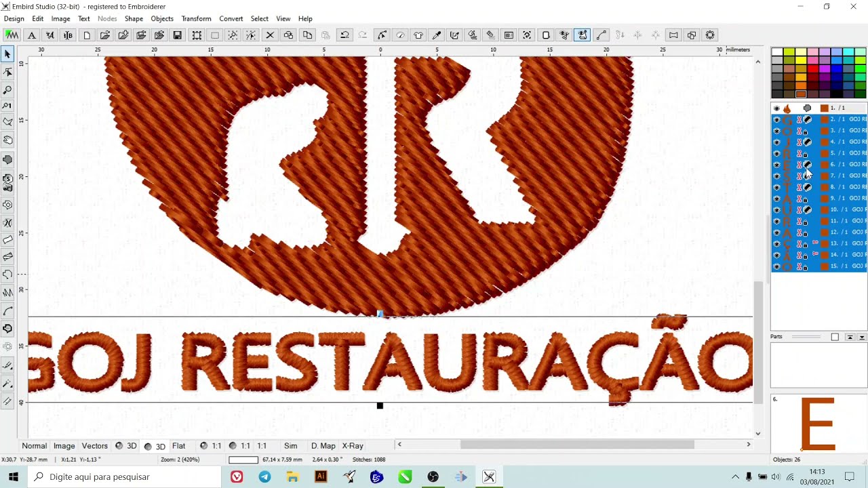Toggle visibility eye for object 4

pos(776,142)
